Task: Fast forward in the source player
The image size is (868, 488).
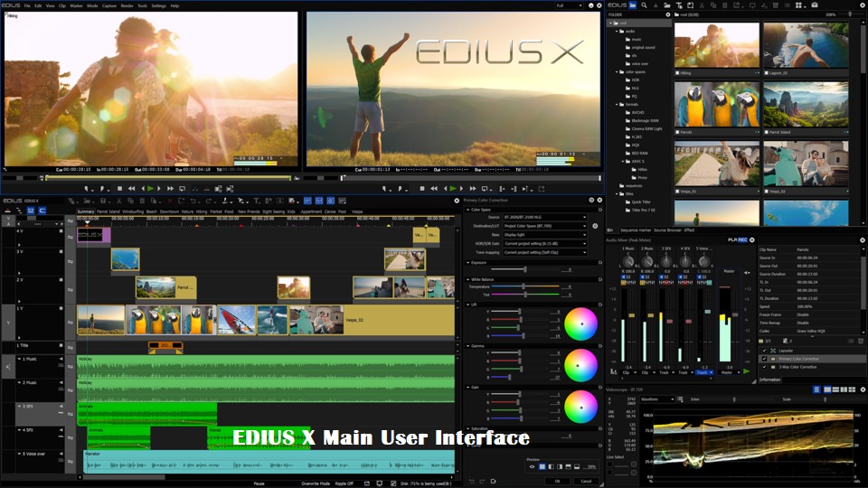Action: (171, 189)
